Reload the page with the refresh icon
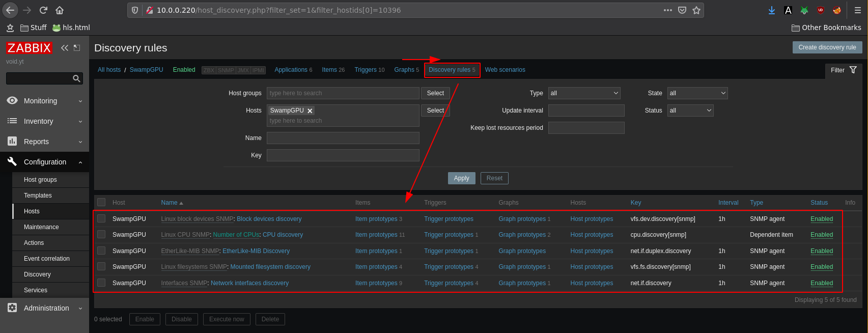The height and width of the screenshot is (333, 868). pos(44,10)
